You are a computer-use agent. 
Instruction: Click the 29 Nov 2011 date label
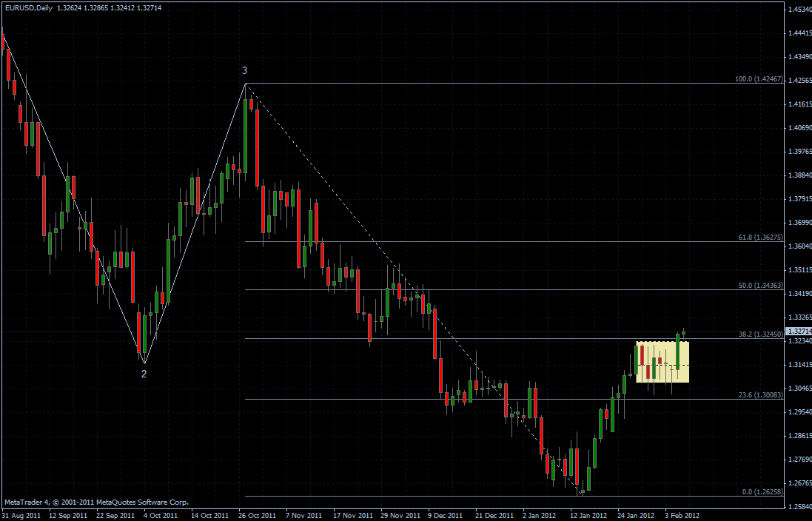400,515
